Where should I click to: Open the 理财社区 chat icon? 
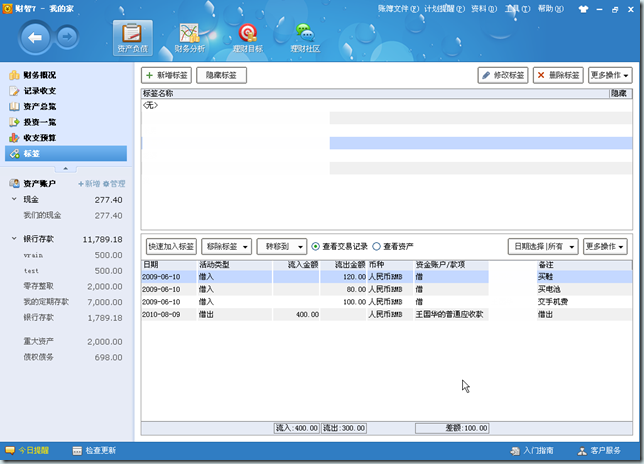(305, 33)
